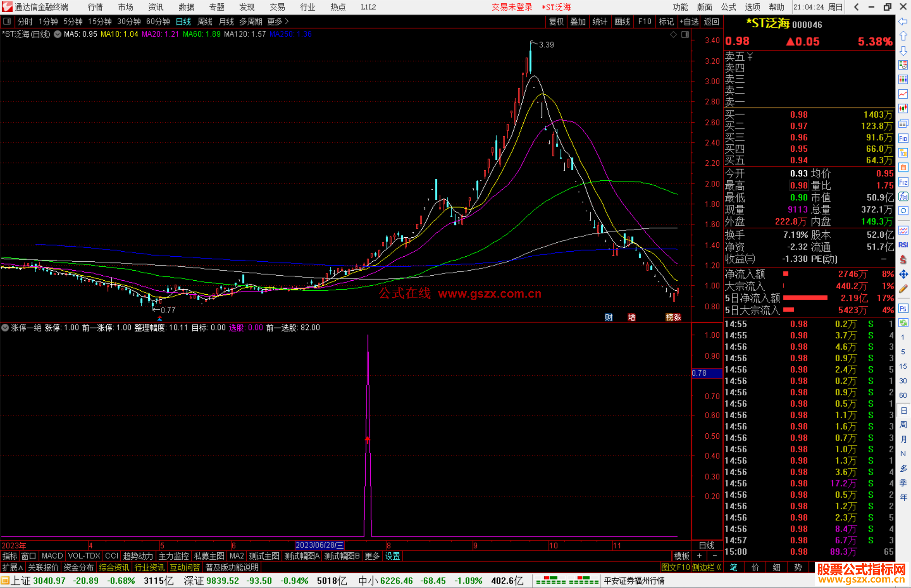Click the 复权 button

(x=556, y=21)
